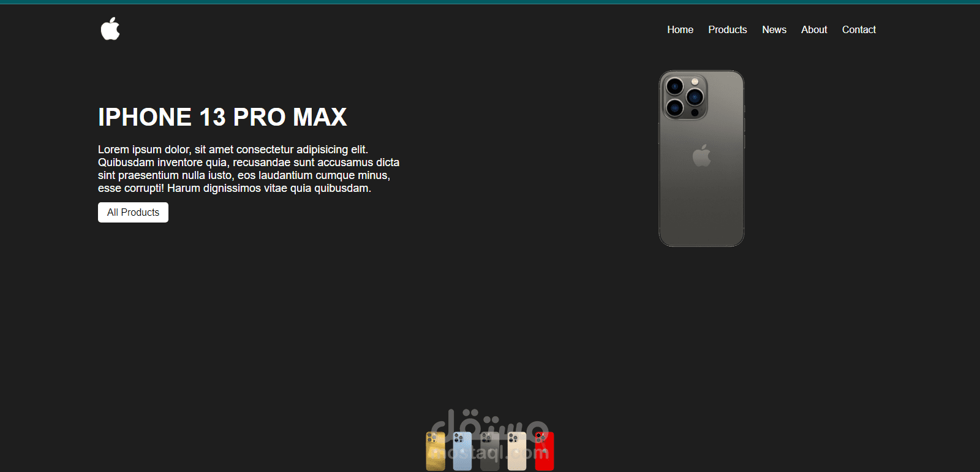The width and height of the screenshot is (980, 472).
Task: Click the camera flash on the large iPhone
Action: click(x=695, y=82)
